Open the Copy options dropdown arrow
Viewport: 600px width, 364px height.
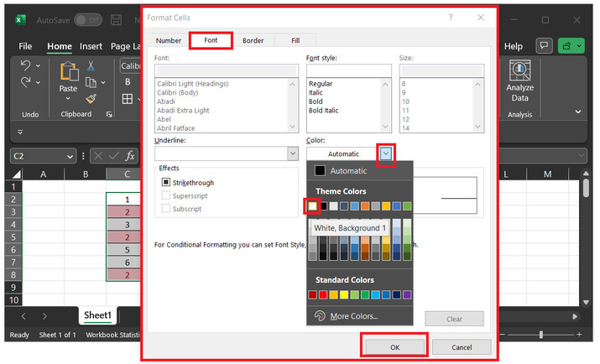(103, 82)
